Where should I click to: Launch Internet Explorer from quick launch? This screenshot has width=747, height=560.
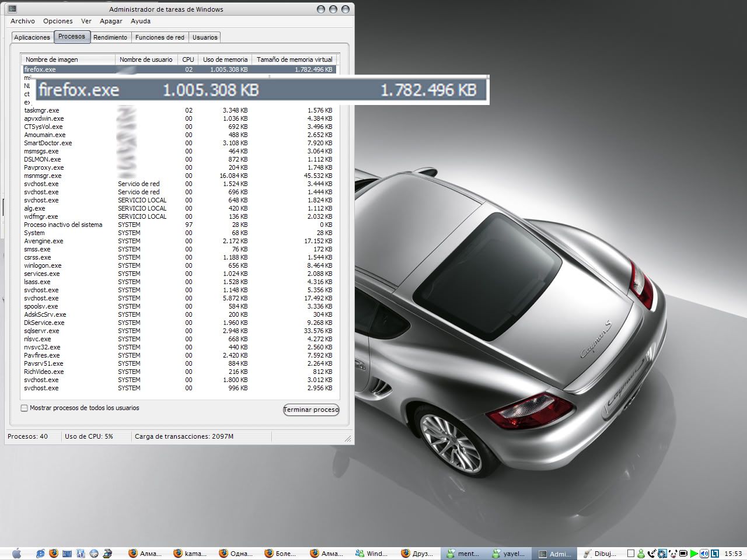tap(40, 553)
